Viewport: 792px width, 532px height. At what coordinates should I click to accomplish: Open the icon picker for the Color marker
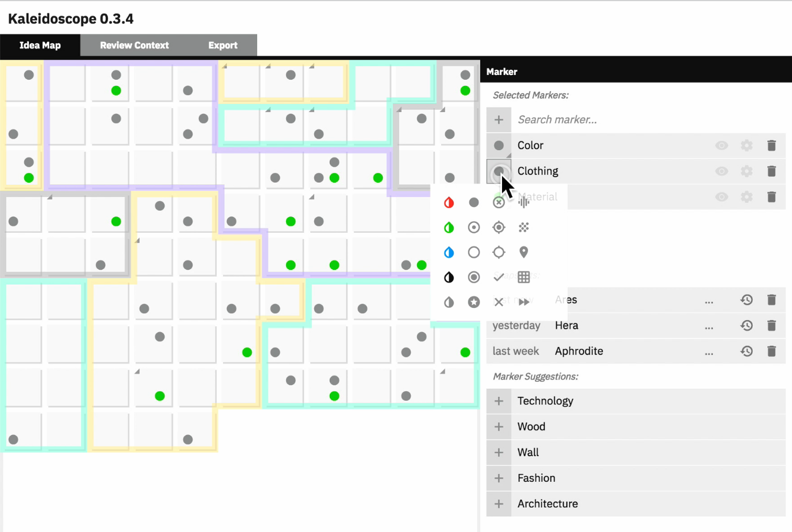499,146
